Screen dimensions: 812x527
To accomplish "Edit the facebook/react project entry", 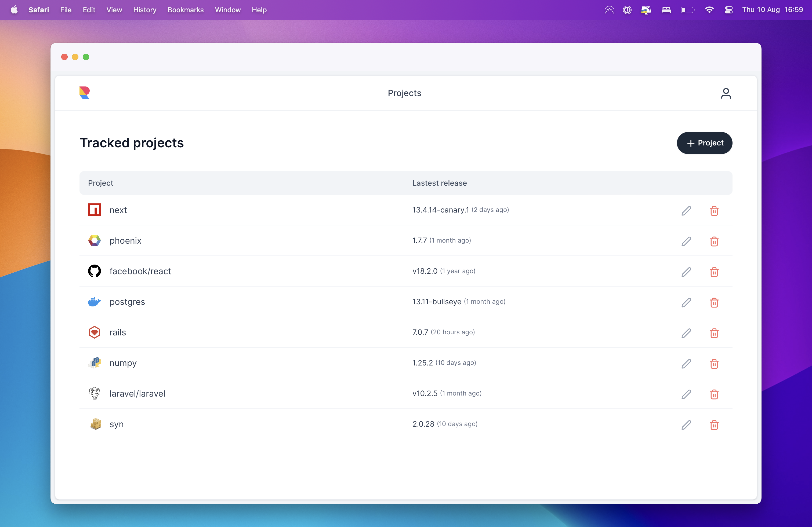I will pyautogui.click(x=686, y=272).
